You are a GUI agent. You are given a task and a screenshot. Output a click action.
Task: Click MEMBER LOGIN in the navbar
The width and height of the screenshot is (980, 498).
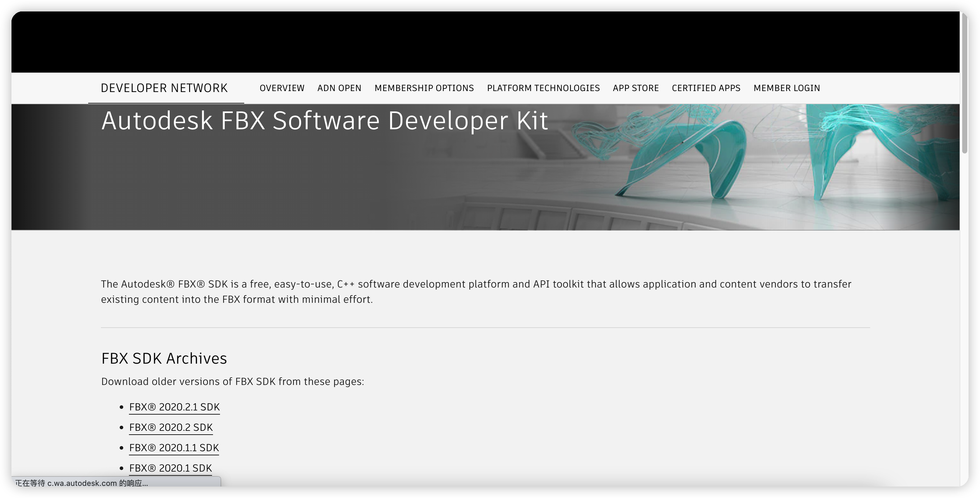[x=786, y=88]
